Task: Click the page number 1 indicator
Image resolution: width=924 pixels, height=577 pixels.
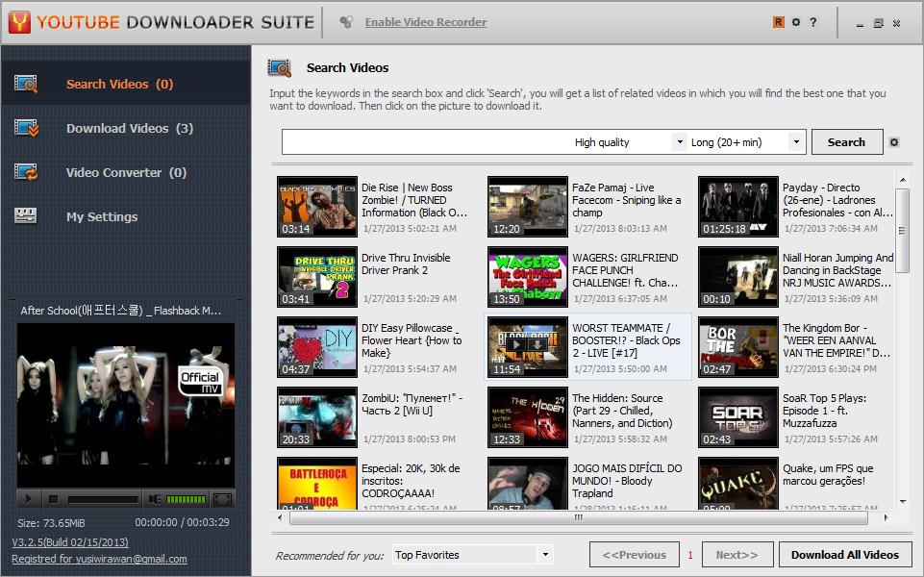Action: point(690,555)
